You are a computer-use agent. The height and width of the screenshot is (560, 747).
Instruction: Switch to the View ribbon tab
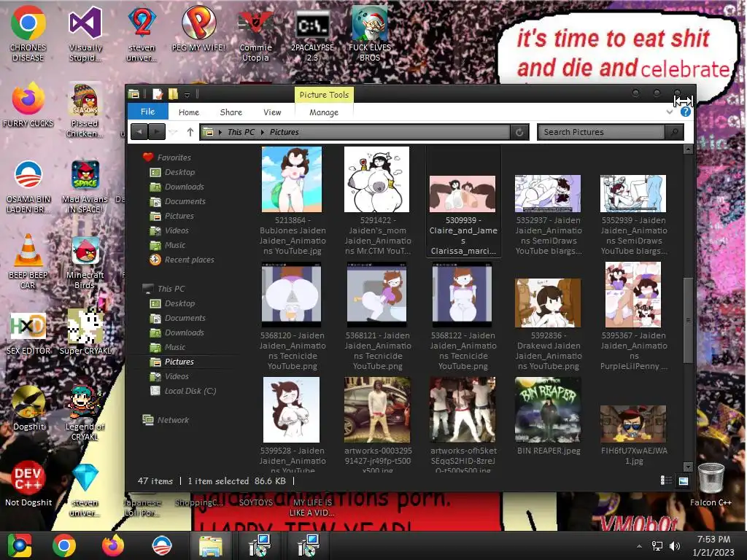(x=273, y=112)
